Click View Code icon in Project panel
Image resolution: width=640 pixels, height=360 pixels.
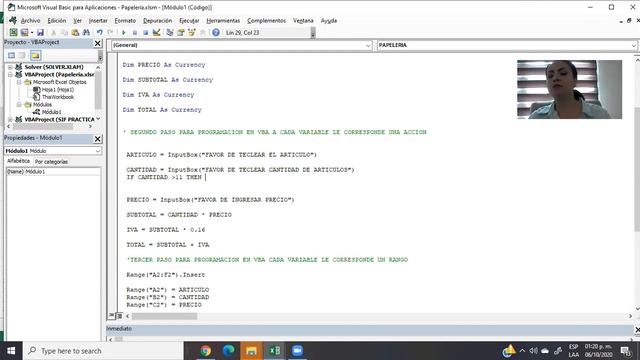point(11,55)
